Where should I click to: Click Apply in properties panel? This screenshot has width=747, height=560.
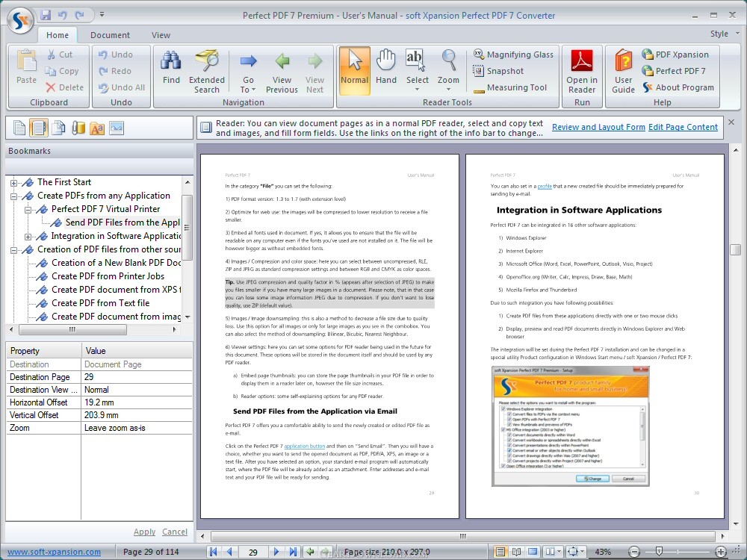click(x=144, y=532)
